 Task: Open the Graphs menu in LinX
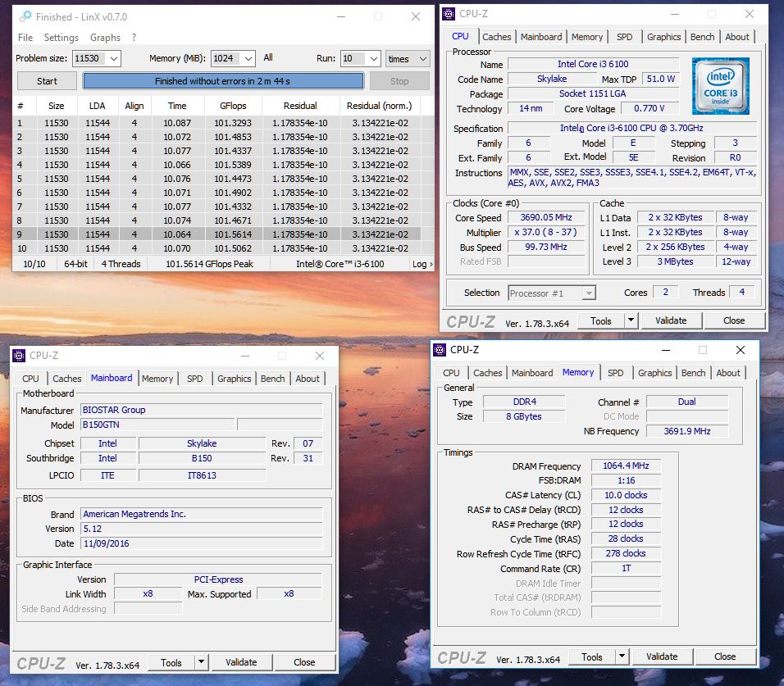[x=105, y=38]
